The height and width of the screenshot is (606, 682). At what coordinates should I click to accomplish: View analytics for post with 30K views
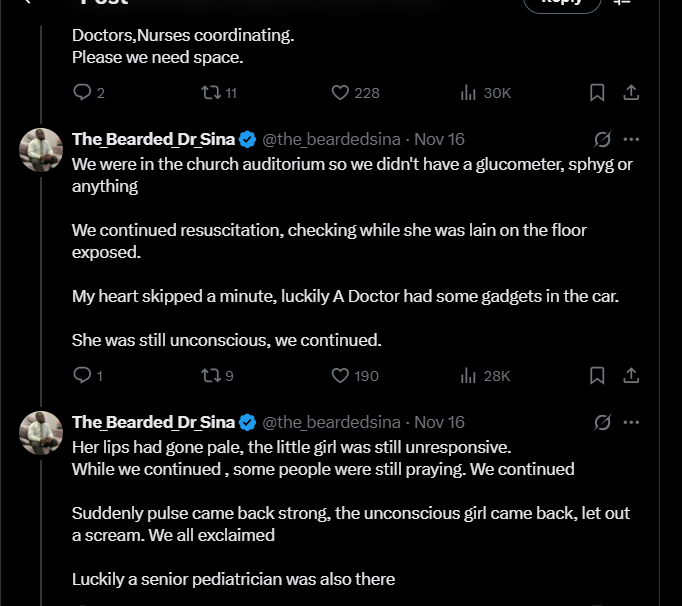(x=468, y=93)
